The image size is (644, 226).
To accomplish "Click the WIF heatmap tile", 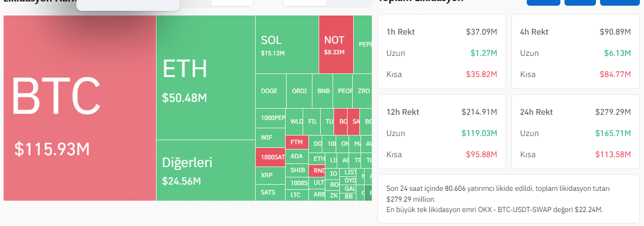I will (x=267, y=138).
